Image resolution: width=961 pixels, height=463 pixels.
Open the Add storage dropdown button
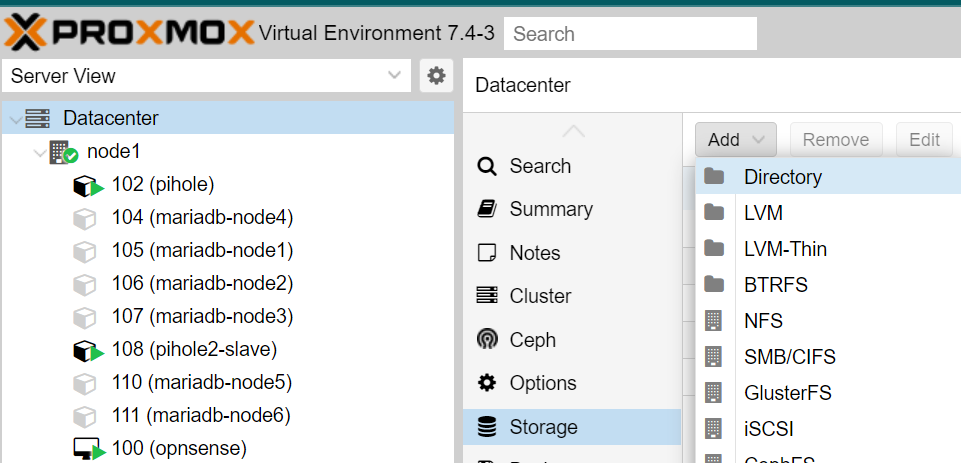coord(735,140)
